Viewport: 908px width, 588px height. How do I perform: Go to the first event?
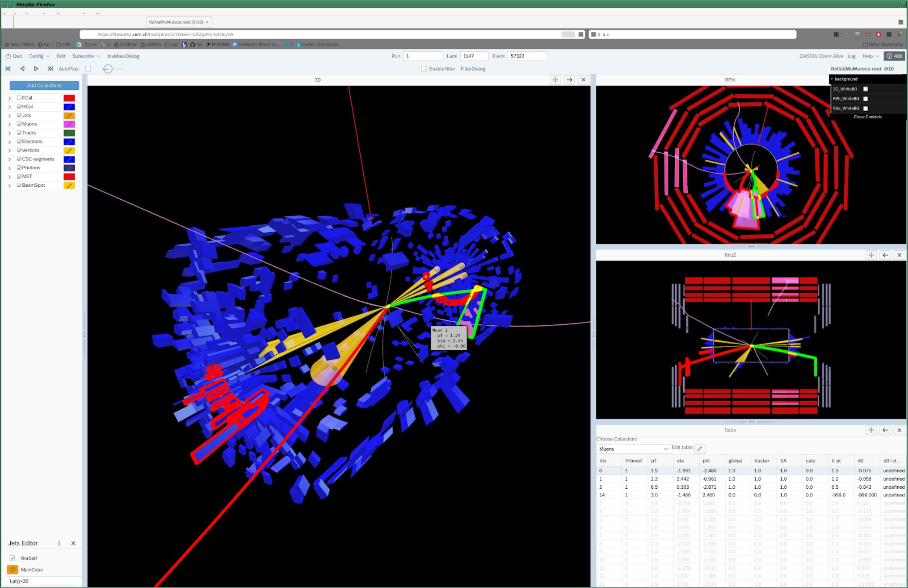click(8, 69)
